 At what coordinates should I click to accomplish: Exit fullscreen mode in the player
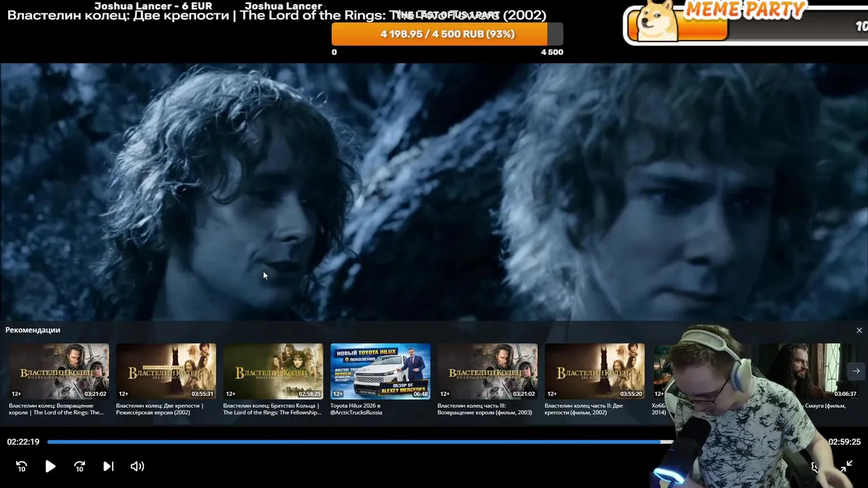846,466
